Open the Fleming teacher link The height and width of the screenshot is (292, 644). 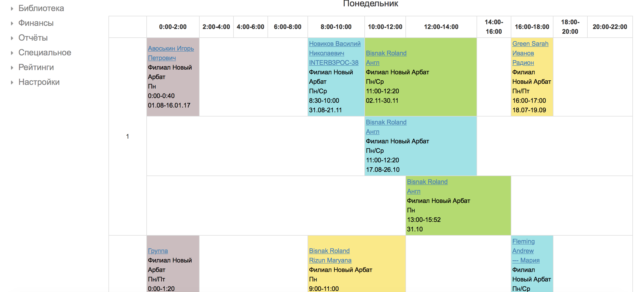(523, 241)
